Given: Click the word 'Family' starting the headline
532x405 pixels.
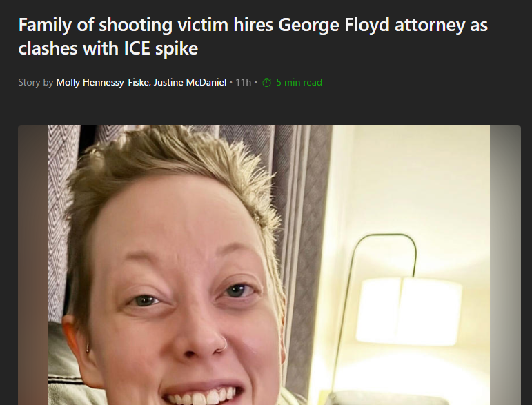Looking at the screenshot, I should click(x=45, y=25).
